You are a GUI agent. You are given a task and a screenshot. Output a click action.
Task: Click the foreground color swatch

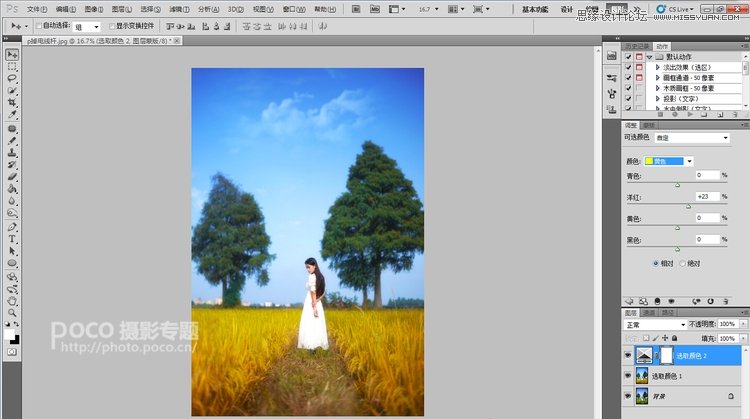(x=10, y=334)
